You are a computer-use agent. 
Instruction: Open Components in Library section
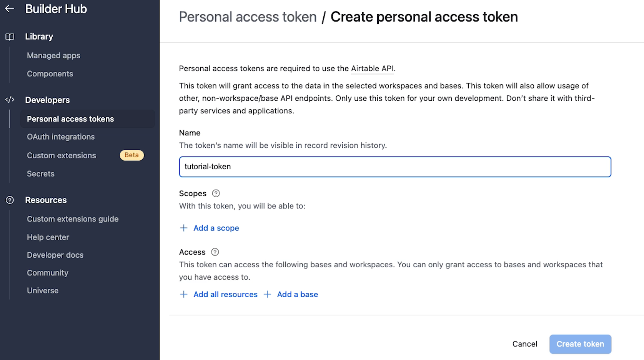click(50, 74)
